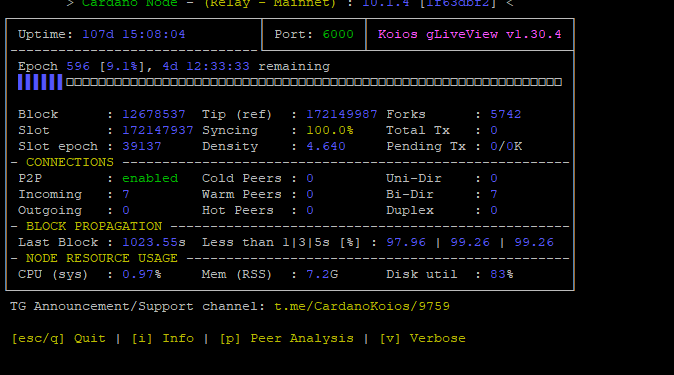This screenshot has width=674, height=375.
Task: Select the Slot epoch value 39137
Action: click(142, 146)
